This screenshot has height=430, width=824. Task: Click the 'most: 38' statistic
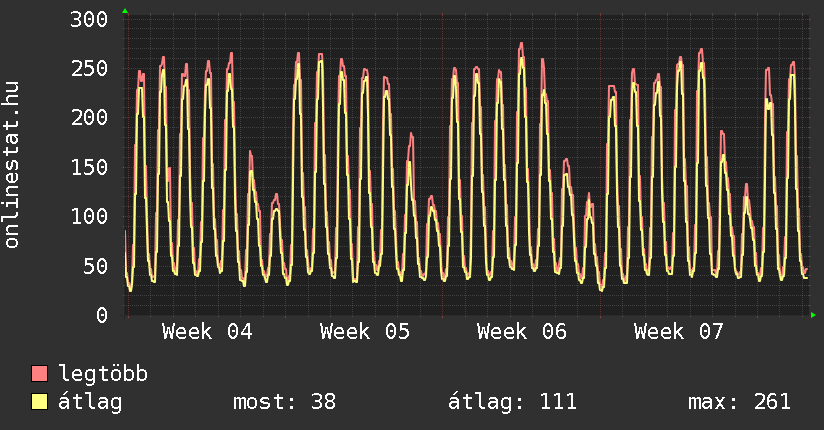pos(284,402)
